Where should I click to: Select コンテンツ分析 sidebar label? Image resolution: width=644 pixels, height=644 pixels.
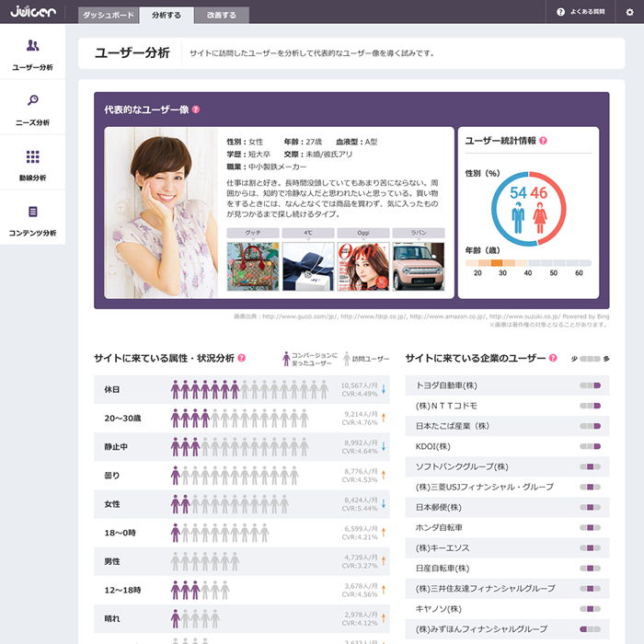[x=32, y=233]
